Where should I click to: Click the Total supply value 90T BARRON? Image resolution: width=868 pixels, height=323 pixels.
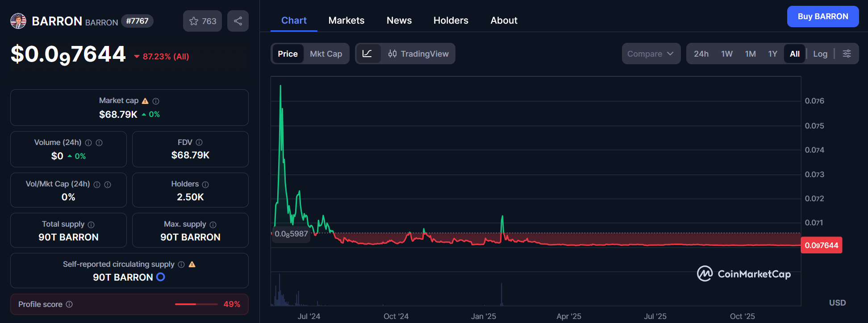(68, 237)
